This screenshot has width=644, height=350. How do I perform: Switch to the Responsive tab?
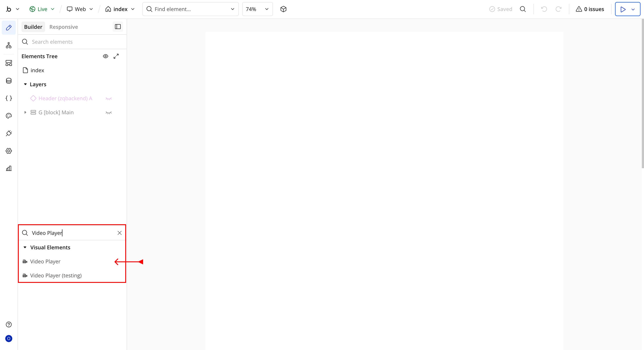[64, 27]
